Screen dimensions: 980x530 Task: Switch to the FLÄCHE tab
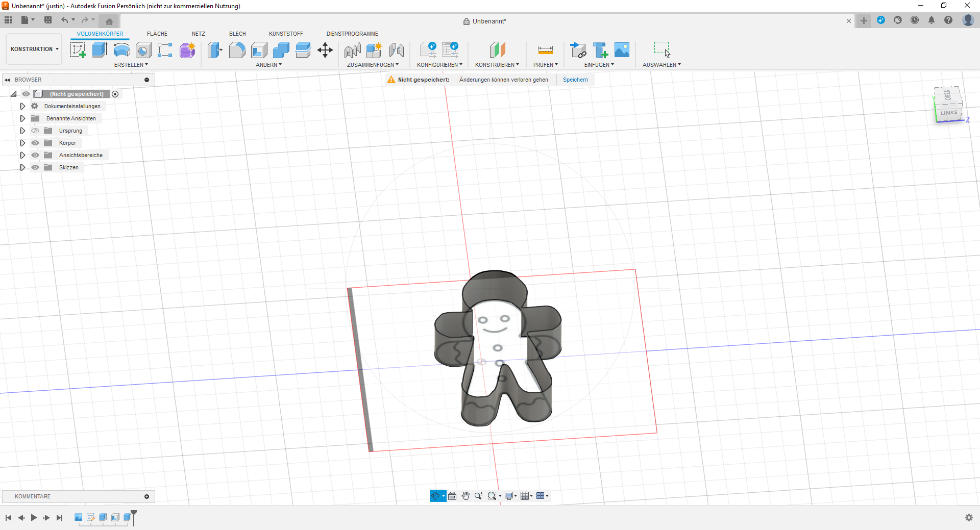pos(157,34)
